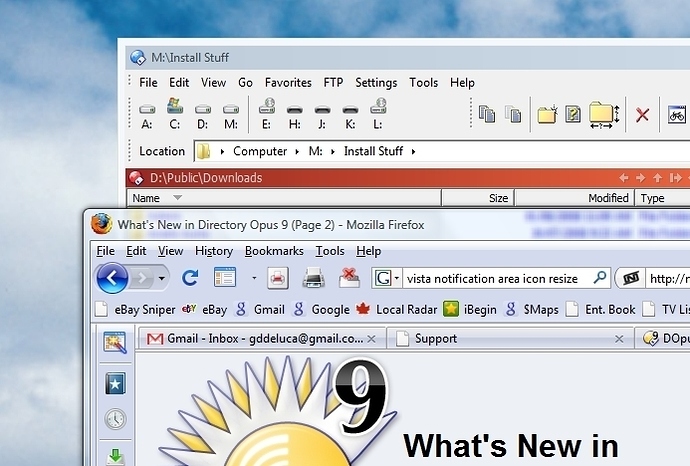The height and width of the screenshot is (466, 690).
Task: Open the Go menu in Directory Opus
Action: point(246,83)
